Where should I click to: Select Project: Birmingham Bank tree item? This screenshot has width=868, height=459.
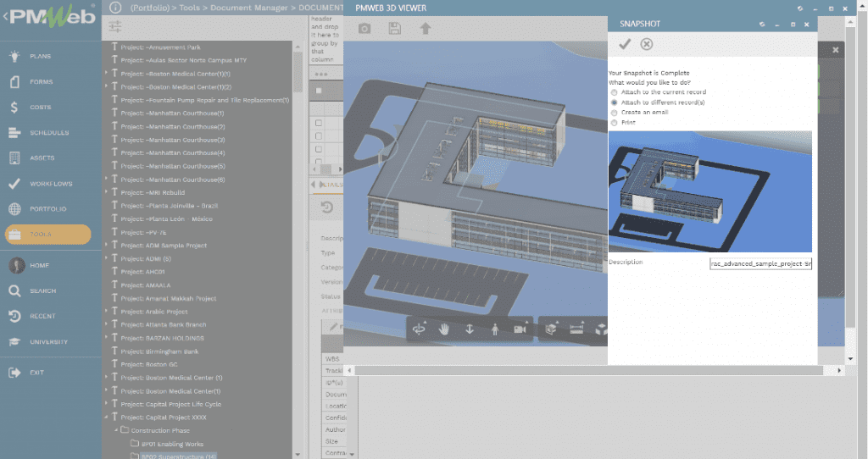(159, 351)
